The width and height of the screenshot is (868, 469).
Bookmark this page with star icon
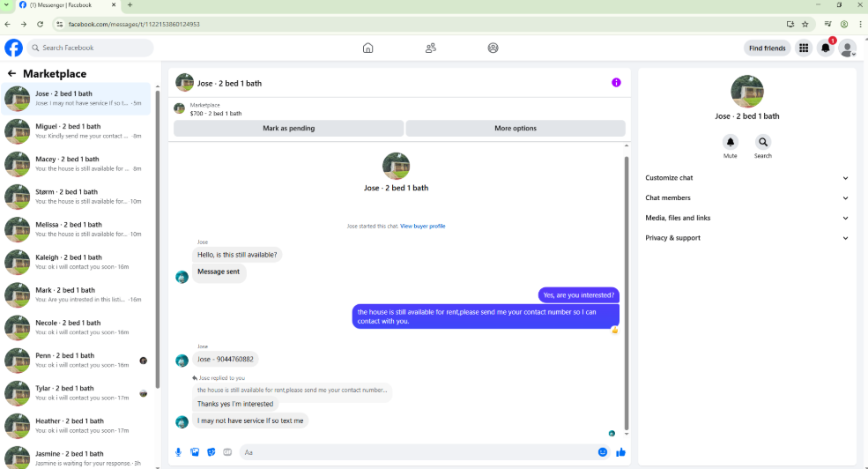pyautogui.click(x=805, y=25)
